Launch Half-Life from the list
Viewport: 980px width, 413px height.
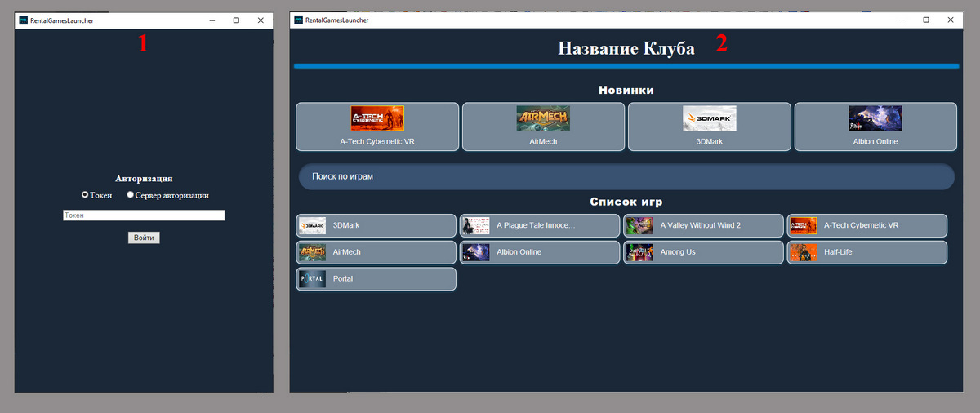[x=866, y=252]
